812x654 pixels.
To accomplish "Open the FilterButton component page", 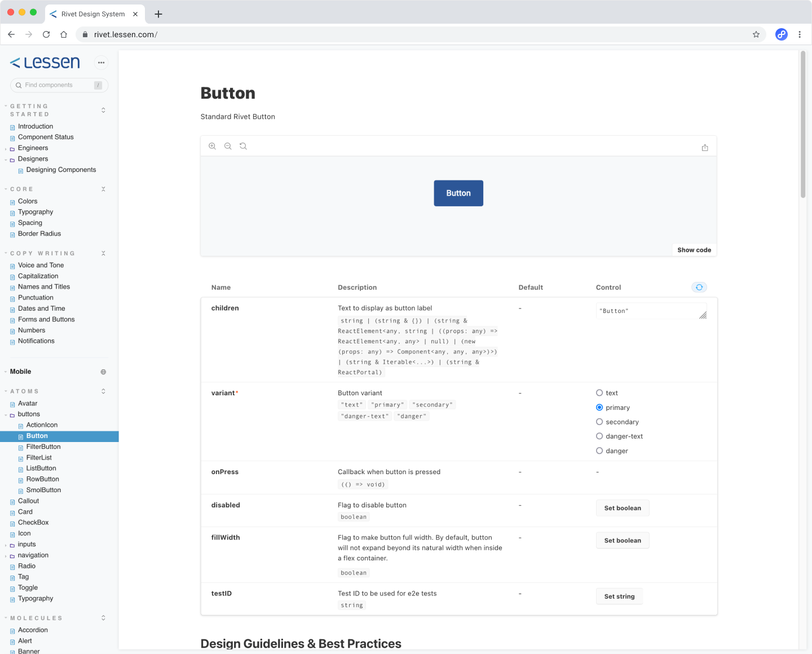I will click(43, 447).
